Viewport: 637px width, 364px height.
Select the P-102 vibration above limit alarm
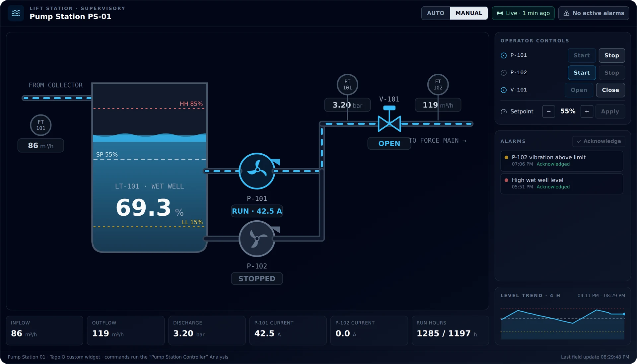pyautogui.click(x=562, y=161)
